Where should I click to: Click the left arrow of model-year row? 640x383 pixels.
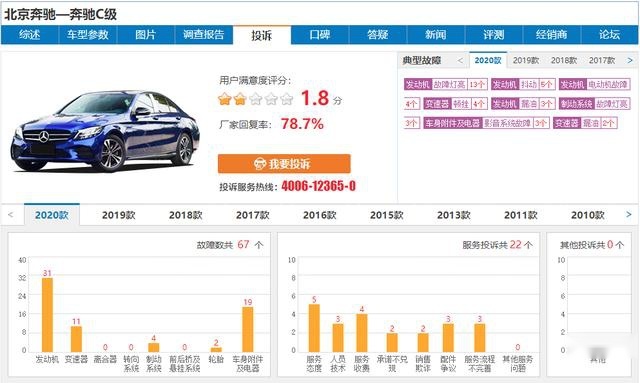11,214
